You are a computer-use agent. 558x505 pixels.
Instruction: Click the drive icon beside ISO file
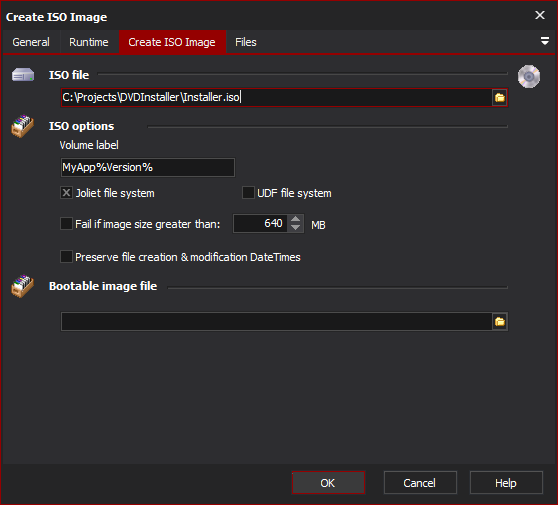[x=23, y=75]
